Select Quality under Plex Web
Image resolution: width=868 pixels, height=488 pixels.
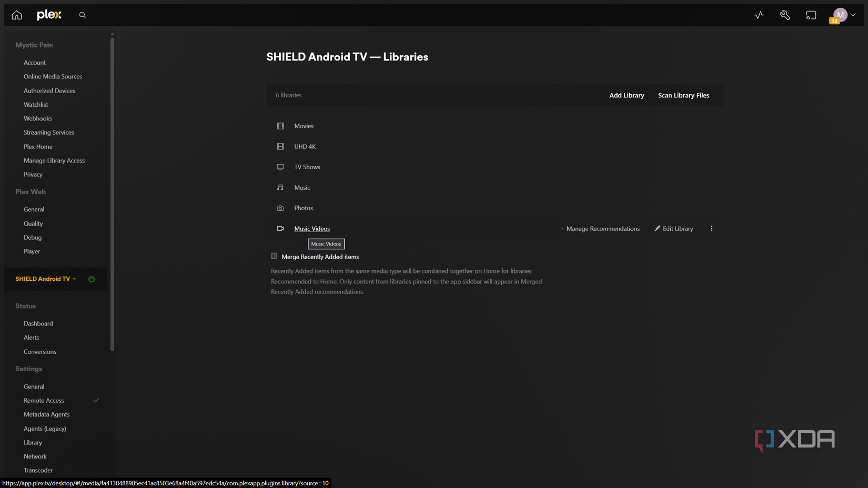tap(33, 223)
